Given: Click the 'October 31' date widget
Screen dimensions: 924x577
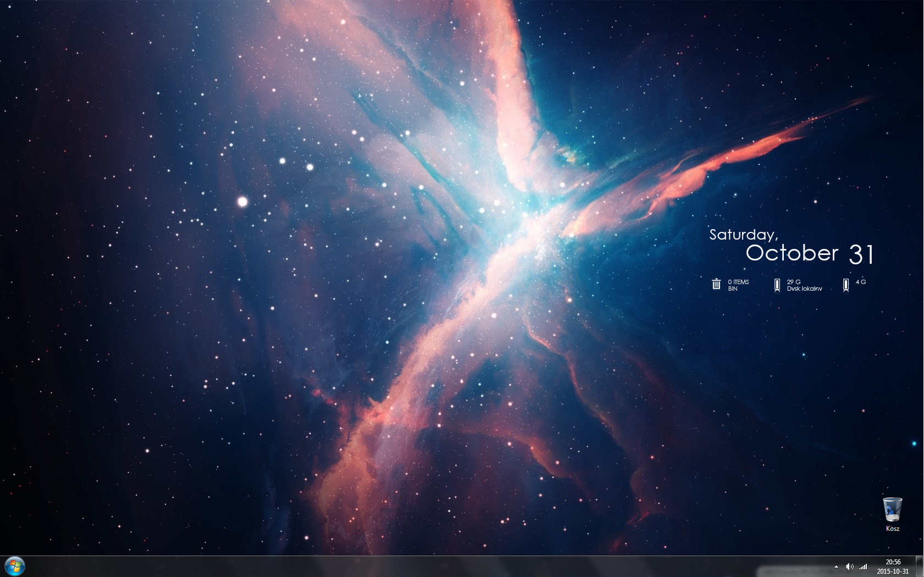Looking at the screenshot, I should click(810, 254).
